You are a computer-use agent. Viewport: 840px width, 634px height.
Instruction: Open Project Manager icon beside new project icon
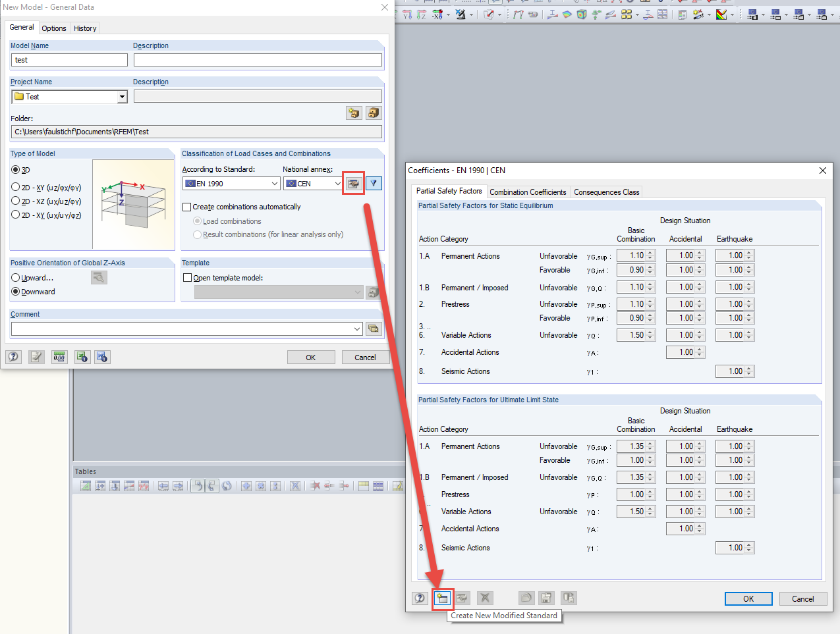374,113
